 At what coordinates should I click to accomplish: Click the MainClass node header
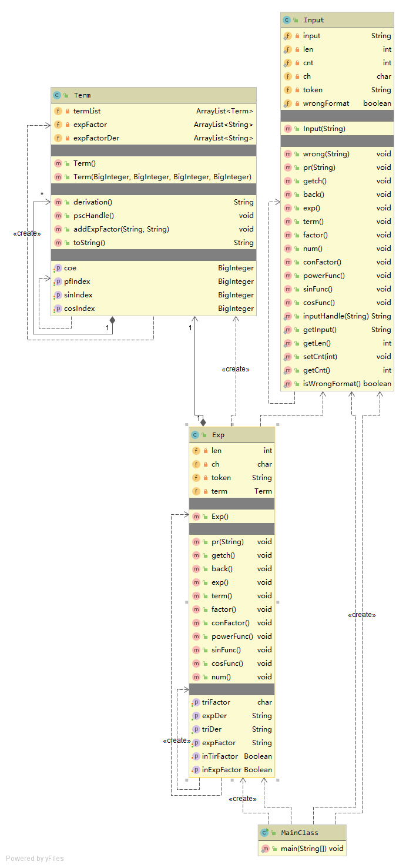pos(302,833)
